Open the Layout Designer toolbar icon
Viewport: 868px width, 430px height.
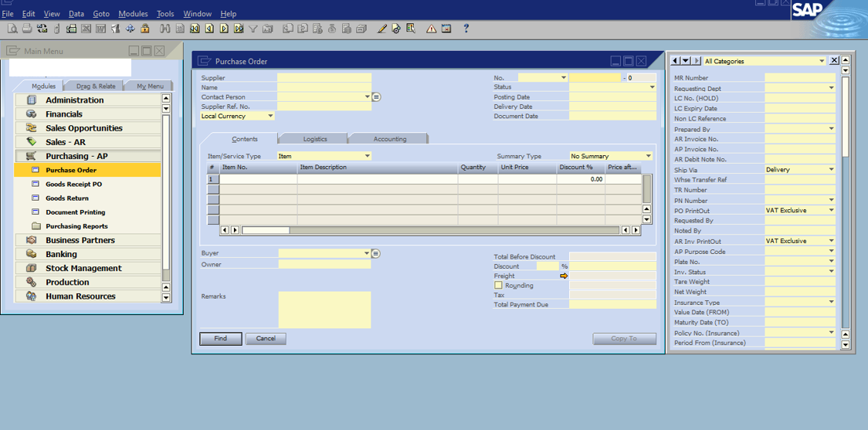point(396,29)
